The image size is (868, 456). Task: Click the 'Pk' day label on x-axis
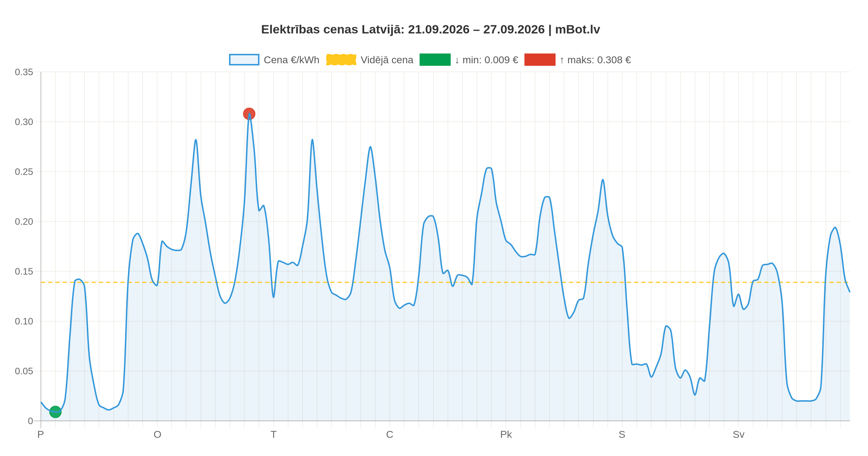pos(506,435)
